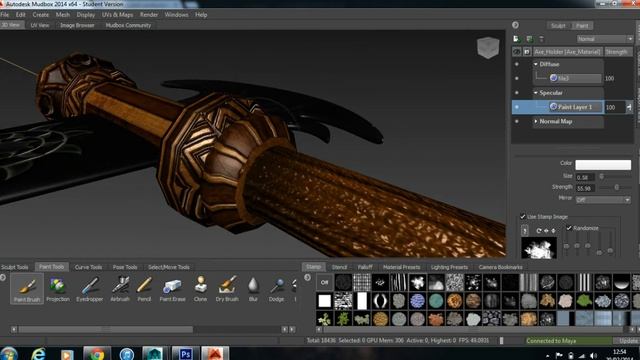640x360 pixels.
Task: Switch to the UV View tab
Action: (x=40, y=25)
